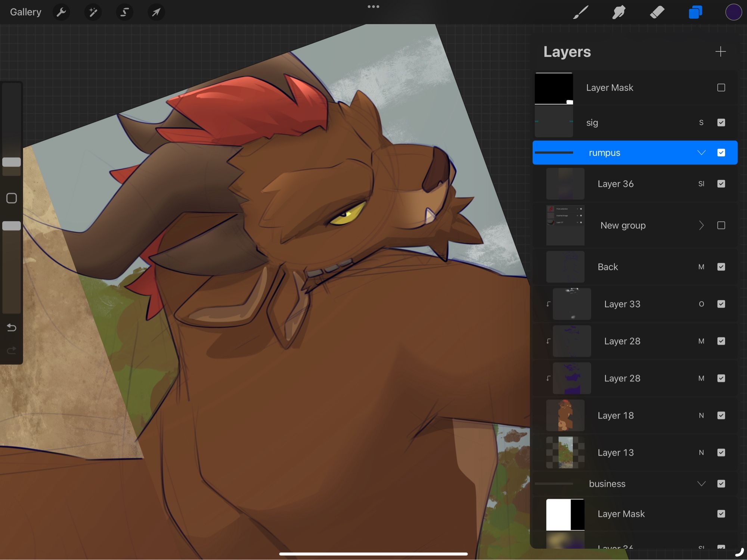
Task: Select the layer named Layer 36
Action: click(x=616, y=184)
